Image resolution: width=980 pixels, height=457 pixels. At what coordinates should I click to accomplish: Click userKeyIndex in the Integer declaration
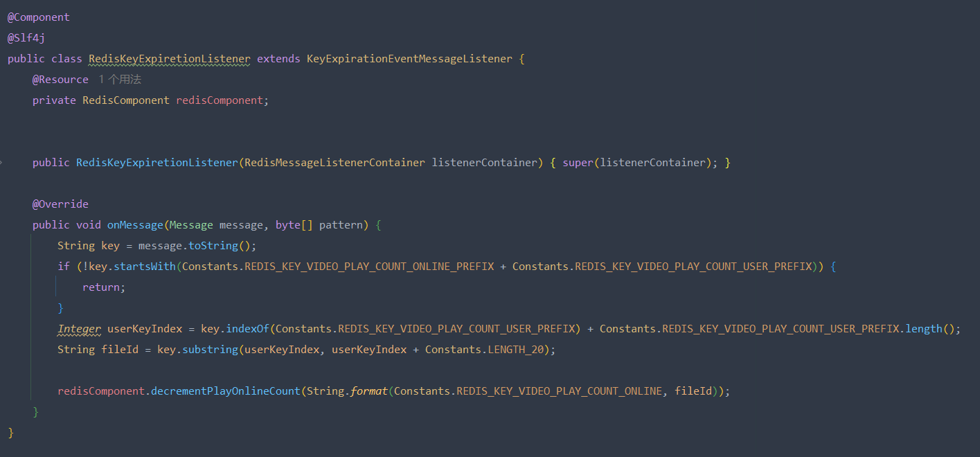tap(145, 329)
